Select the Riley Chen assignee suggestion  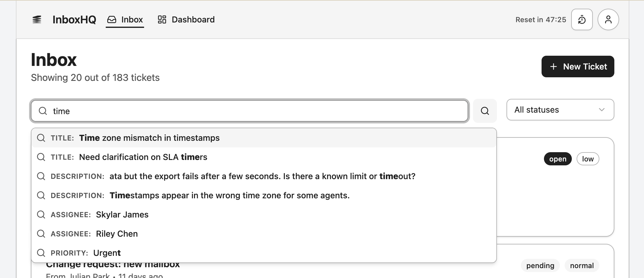(117, 234)
